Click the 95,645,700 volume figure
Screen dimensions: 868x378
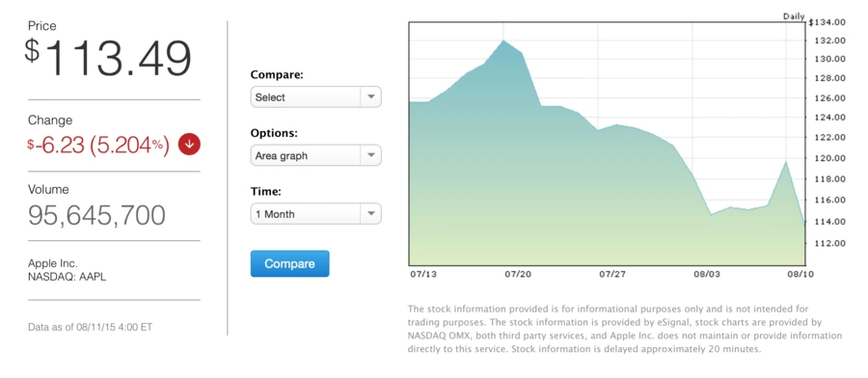click(96, 215)
